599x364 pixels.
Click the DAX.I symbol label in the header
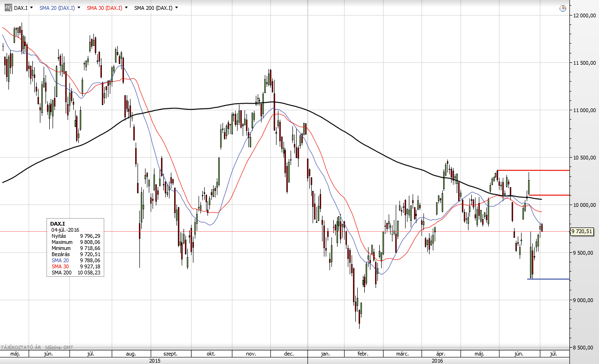click(21, 8)
